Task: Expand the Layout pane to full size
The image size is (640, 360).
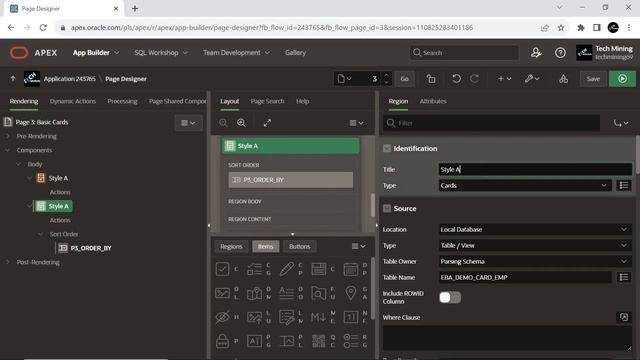Action: click(267, 123)
